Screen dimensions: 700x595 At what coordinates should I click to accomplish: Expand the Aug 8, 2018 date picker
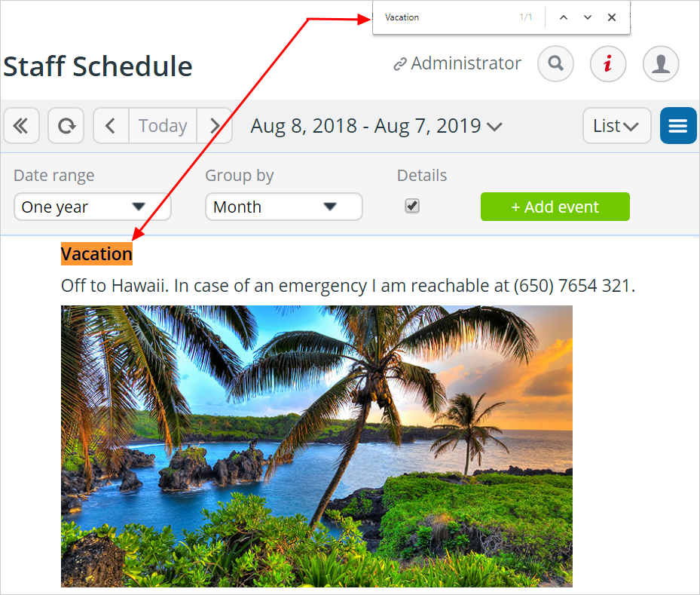coord(376,126)
